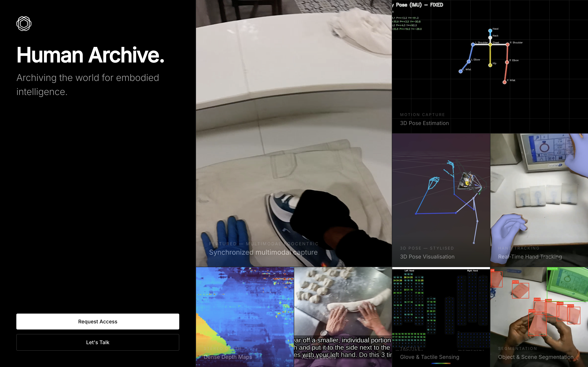The image size is (588, 367).
Task: Click the Dense Depth Maps thumbnail
Action: [x=245, y=317]
